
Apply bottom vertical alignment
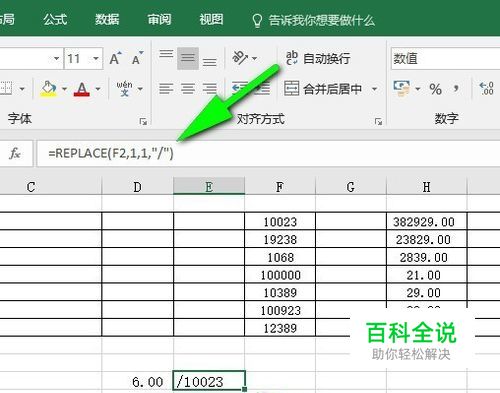(x=209, y=62)
